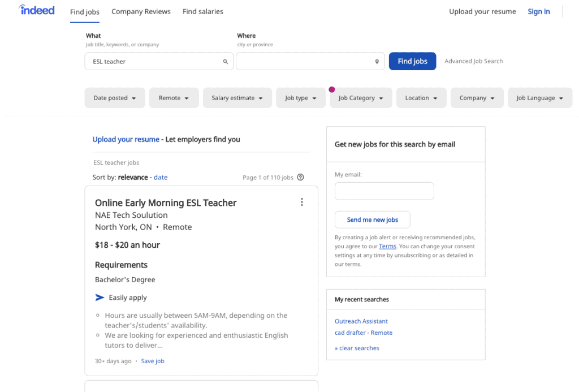579x392 pixels.
Task: Open the Job type filter
Action: pyautogui.click(x=301, y=98)
